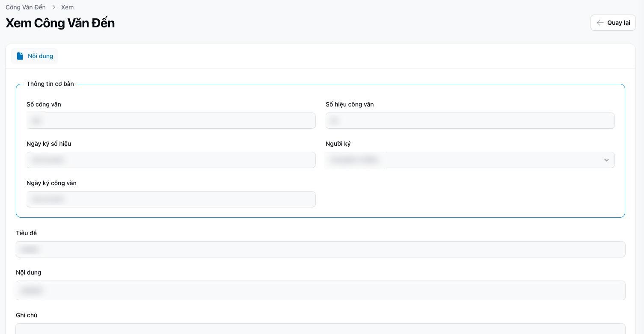Click the Ngày ký công văn date field
The image size is (644, 334).
point(171,199)
